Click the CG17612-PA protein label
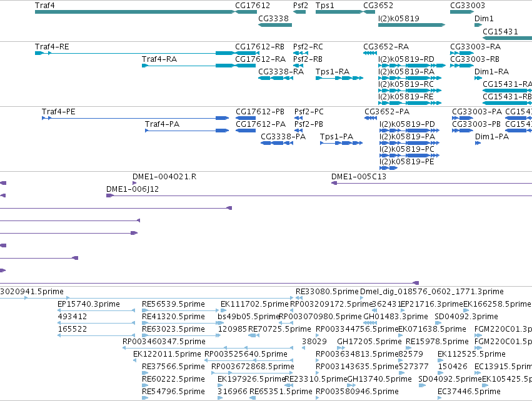Viewport: 532px width, 401px height. (x=261, y=124)
